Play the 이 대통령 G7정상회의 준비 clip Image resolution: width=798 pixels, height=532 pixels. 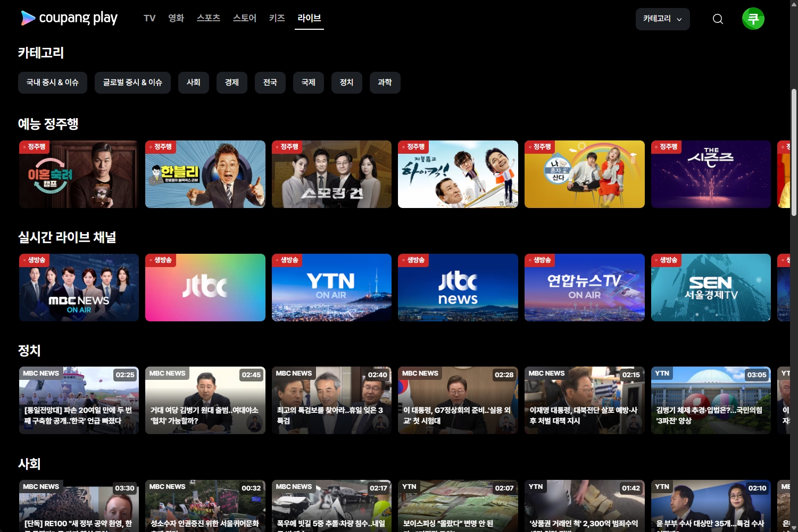tap(458, 400)
